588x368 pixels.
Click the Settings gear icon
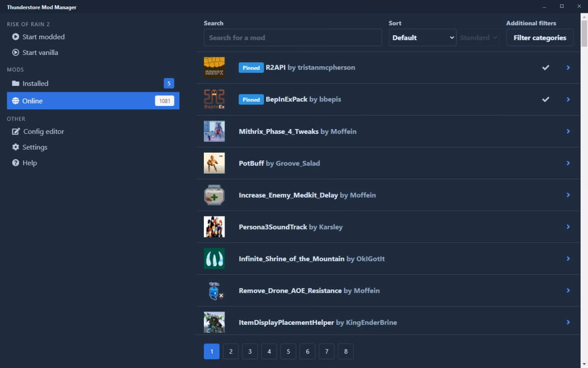click(16, 147)
